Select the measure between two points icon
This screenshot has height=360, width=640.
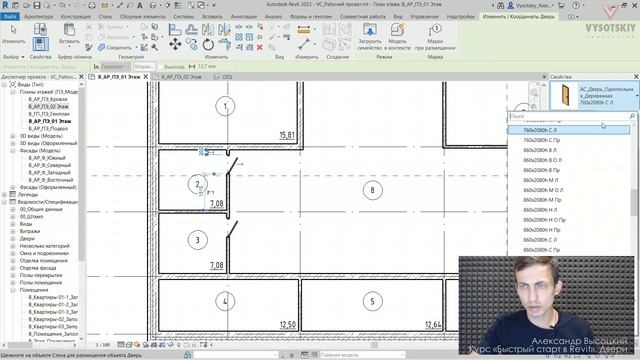pyautogui.click(x=304, y=44)
